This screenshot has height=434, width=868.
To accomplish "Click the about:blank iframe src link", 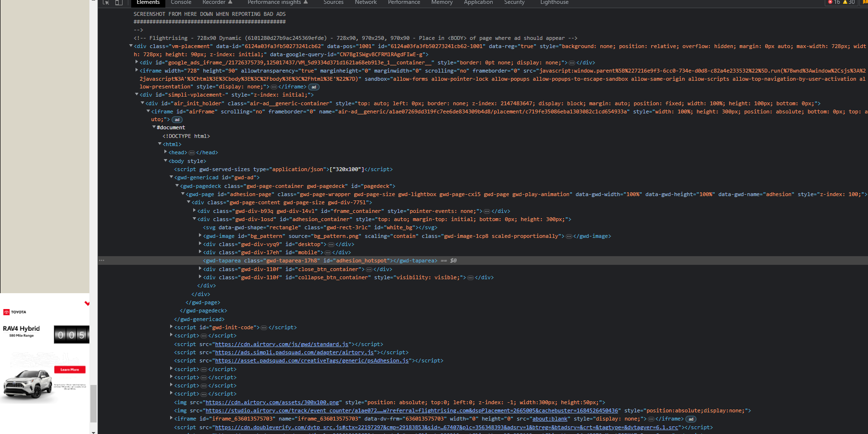I will [550, 419].
